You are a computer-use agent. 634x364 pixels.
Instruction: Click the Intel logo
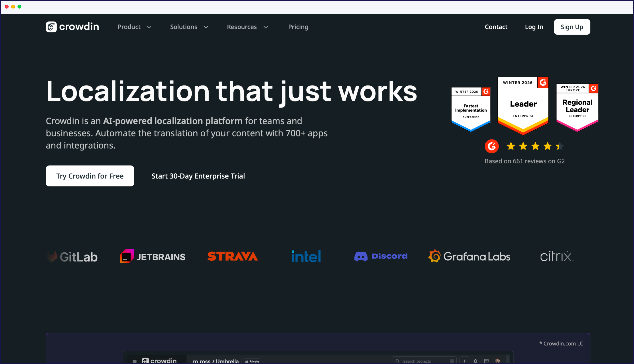coord(306,256)
